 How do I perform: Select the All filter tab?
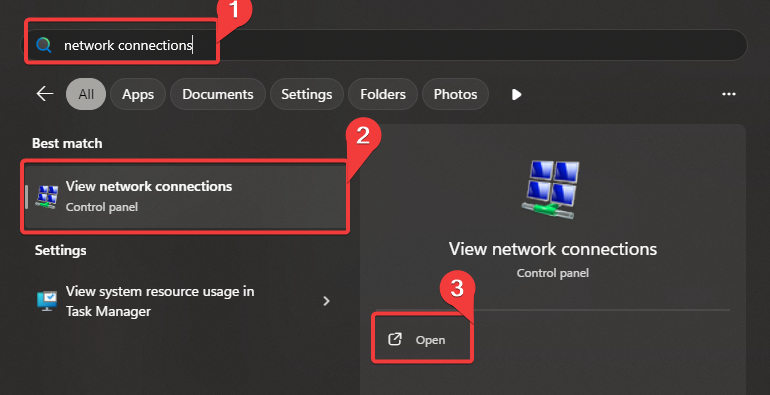[x=86, y=94]
